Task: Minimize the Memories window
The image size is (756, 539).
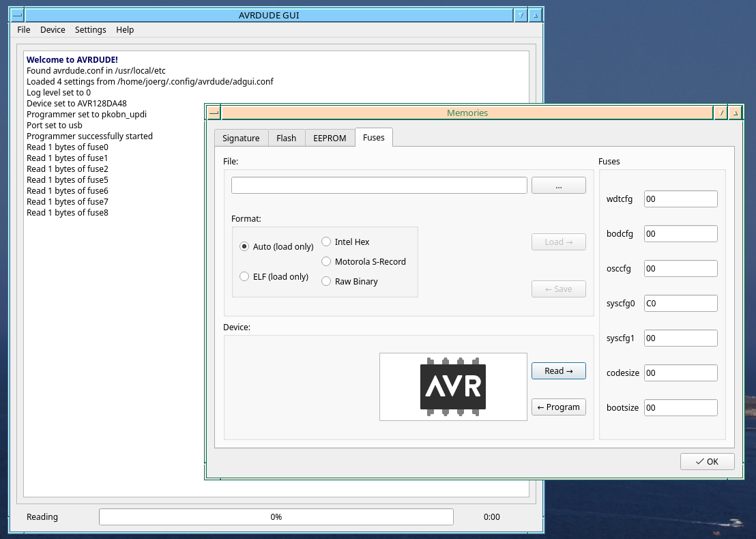Action: pyautogui.click(x=721, y=113)
